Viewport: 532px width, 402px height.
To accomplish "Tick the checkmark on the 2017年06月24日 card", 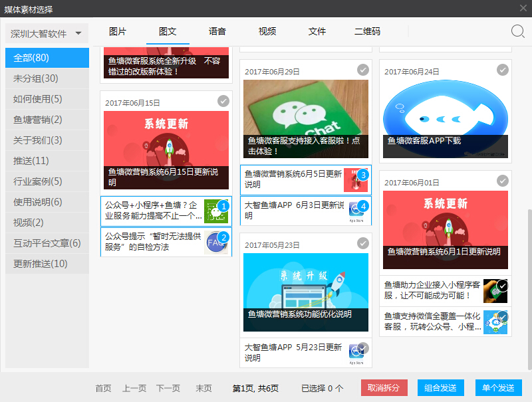I will [503, 70].
